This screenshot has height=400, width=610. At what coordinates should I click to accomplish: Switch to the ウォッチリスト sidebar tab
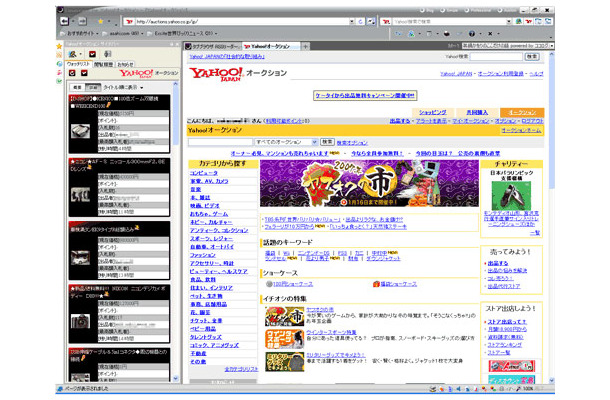(79, 64)
